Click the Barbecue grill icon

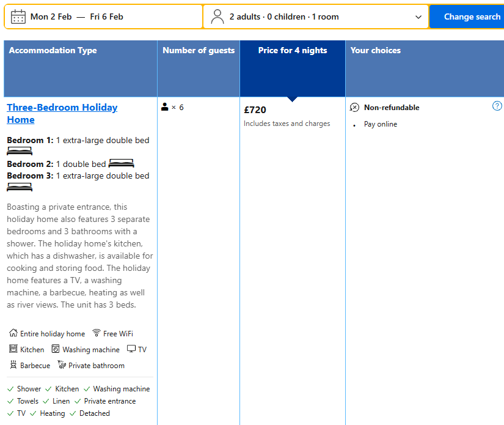(13, 365)
